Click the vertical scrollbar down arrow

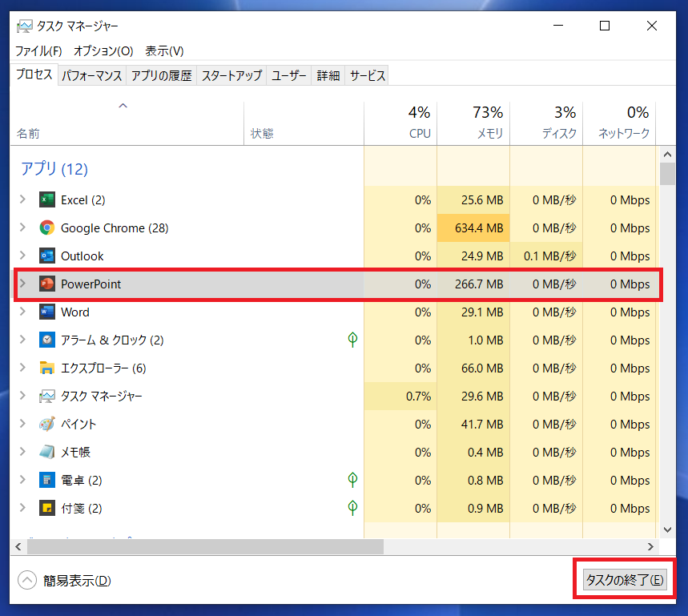(667, 529)
